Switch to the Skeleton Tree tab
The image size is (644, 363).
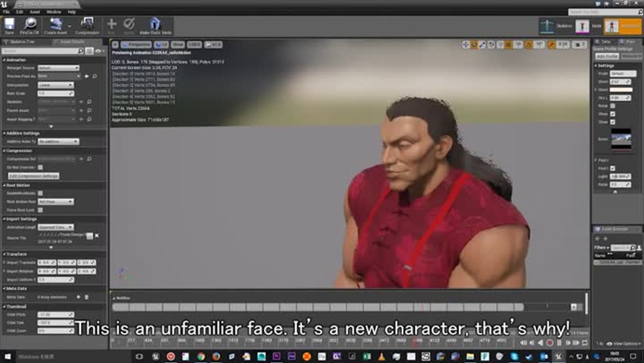(x=22, y=42)
